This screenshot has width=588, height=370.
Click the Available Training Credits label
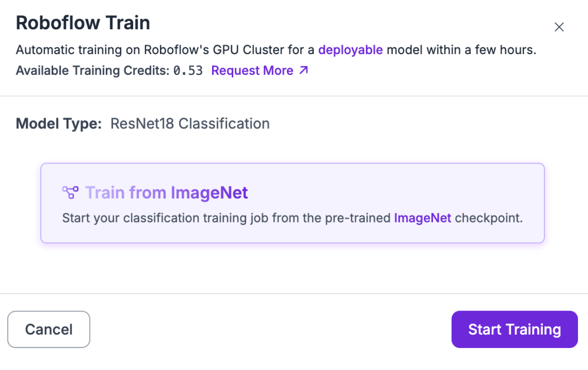pyautogui.click(x=92, y=71)
